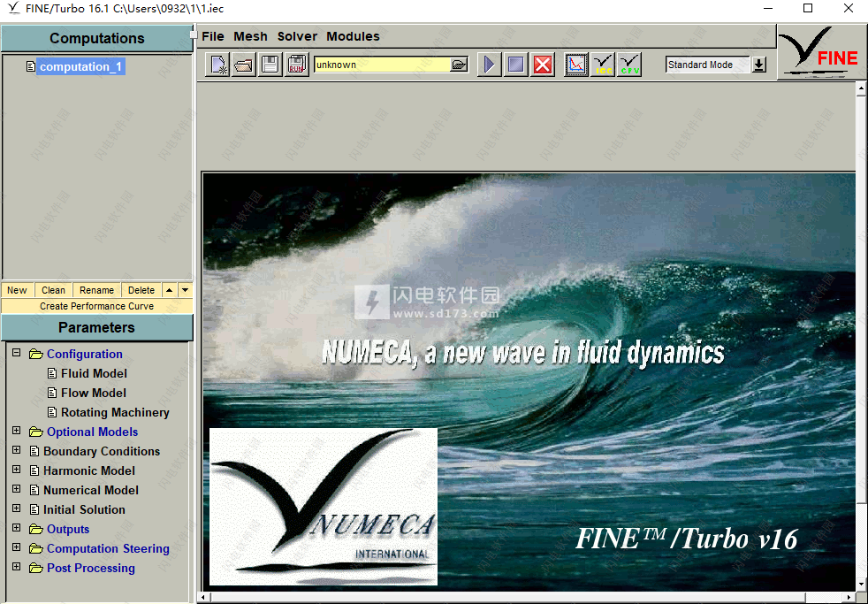Expand the Numerical Model node
This screenshot has height=604, width=868.
[17, 489]
